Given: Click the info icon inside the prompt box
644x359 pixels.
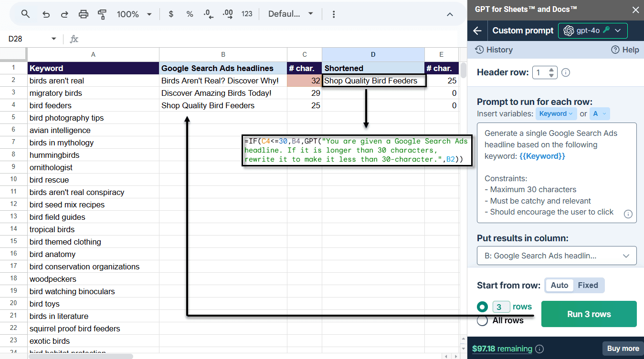Looking at the screenshot, I should click(x=628, y=214).
